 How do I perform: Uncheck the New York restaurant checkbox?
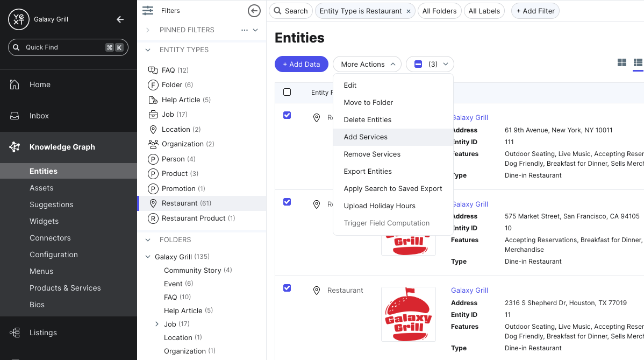[x=287, y=115]
